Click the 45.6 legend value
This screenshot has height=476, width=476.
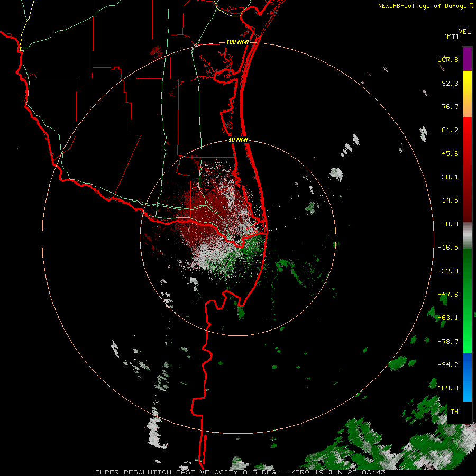tap(450, 153)
